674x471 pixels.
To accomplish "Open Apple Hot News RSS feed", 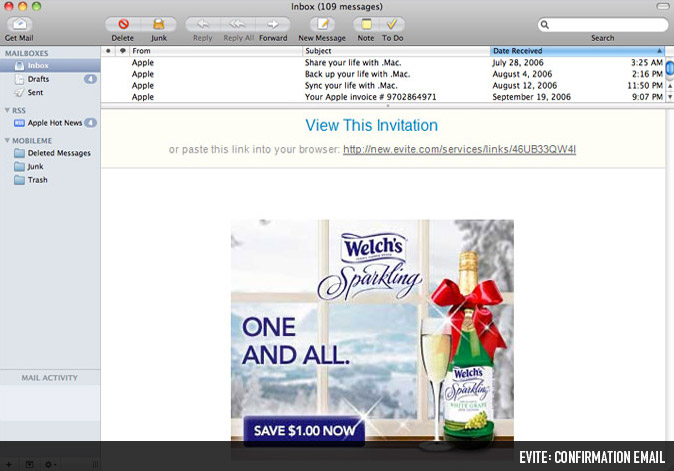I will pyautogui.click(x=50, y=123).
